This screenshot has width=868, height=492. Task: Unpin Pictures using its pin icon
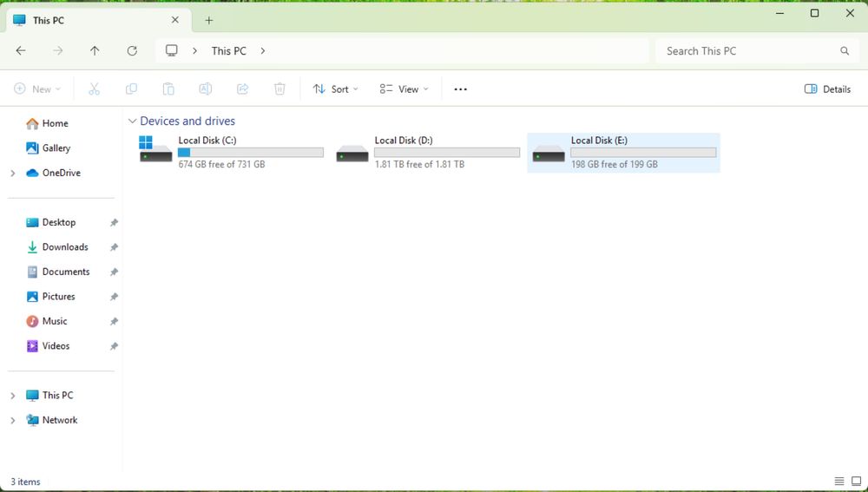114,297
